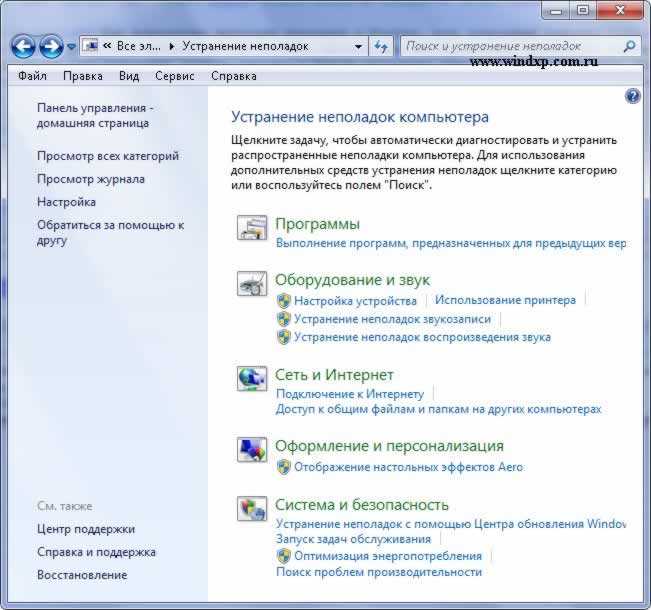This screenshot has width=651, height=610.
Task: Go to Панель управления - домашняя страница
Action: 95,115
